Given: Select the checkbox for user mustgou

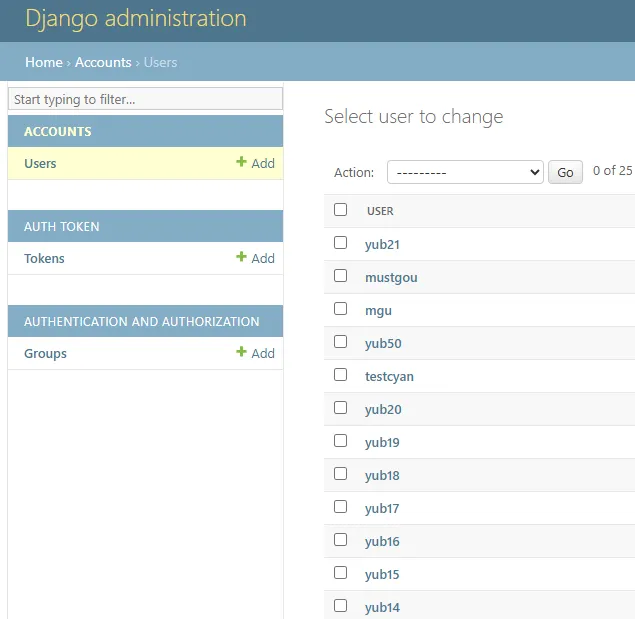Looking at the screenshot, I should [341, 276].
